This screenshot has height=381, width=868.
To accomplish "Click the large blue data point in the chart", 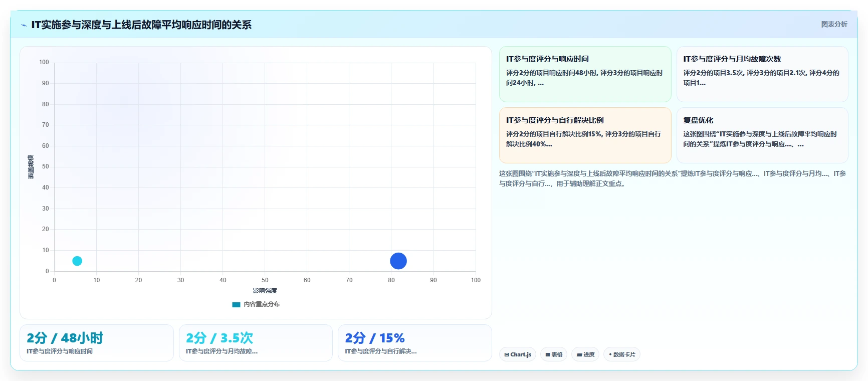I will (398, 261).
